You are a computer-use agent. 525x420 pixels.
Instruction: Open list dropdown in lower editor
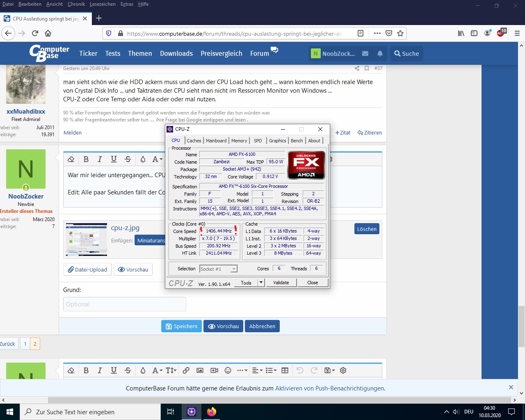click(271, 370)
